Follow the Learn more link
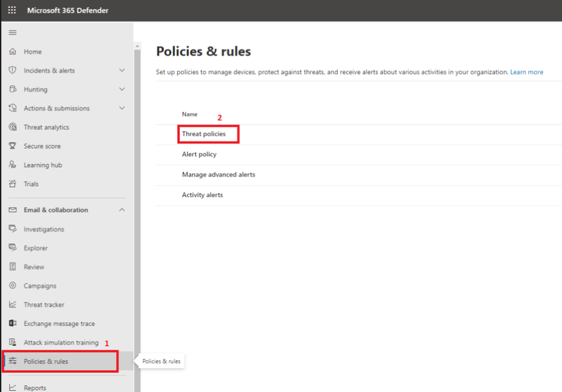The image size is (562, 392). (x=526, y=72)
